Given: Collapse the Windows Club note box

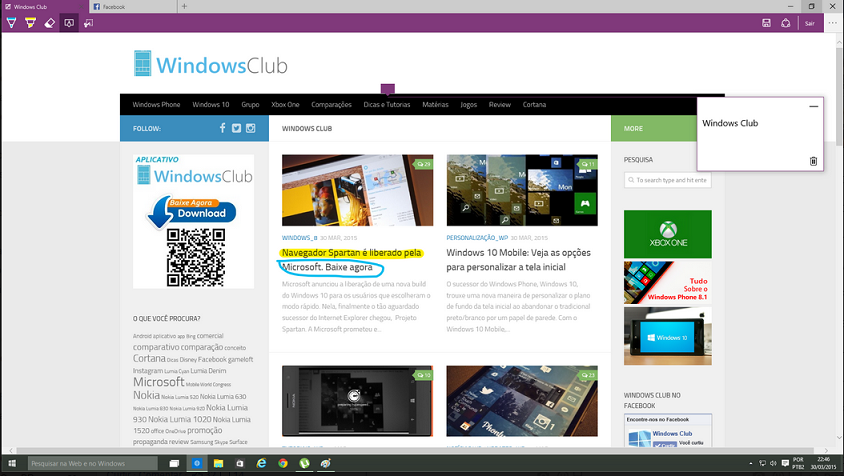Looking at the screenshot, I should click(813, 106).
